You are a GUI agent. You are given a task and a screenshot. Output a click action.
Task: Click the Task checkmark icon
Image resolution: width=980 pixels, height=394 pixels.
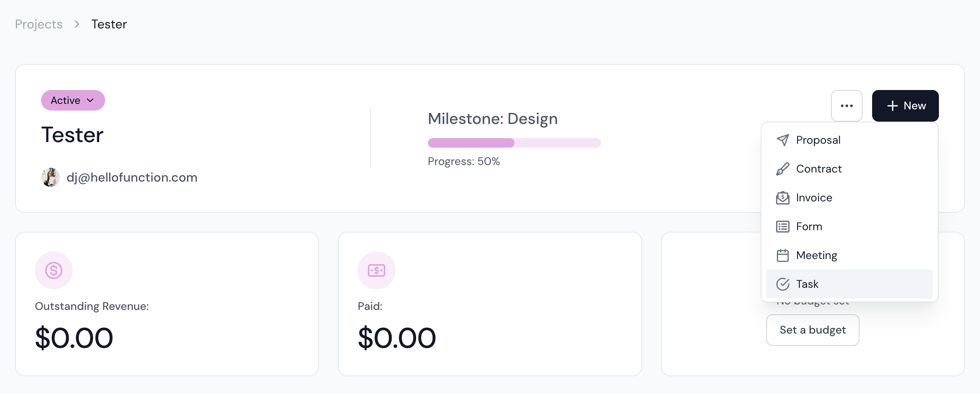(782, 284)
